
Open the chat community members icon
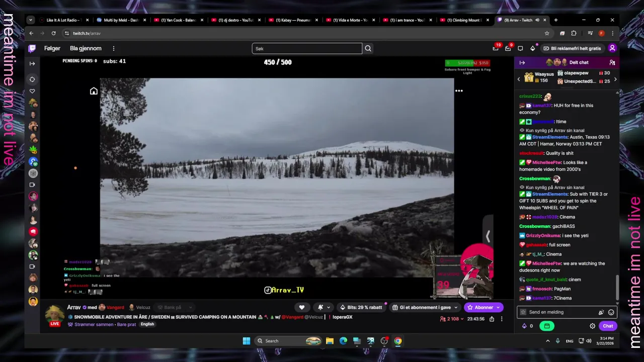pos(612,62)
